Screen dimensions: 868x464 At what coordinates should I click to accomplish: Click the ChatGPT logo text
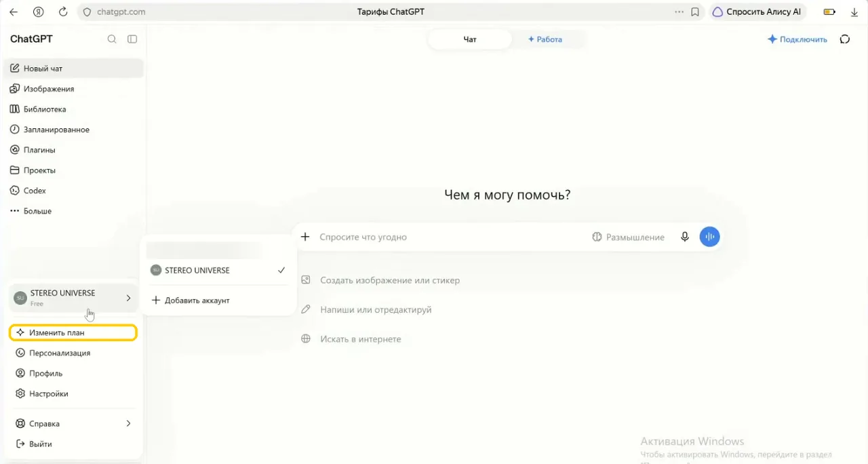tap(31, 39)
